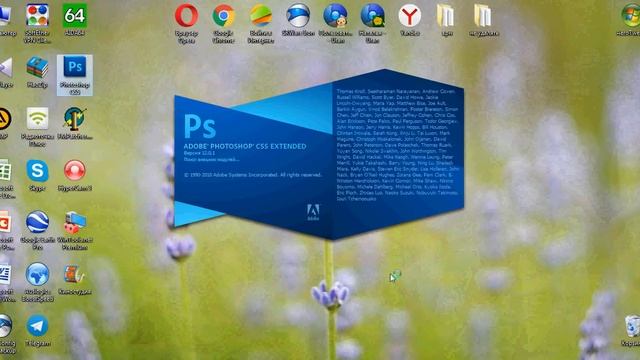640x360 pixels.
Task: Open the striped green-orange-blue globe icon
Action: click(260, 16)
